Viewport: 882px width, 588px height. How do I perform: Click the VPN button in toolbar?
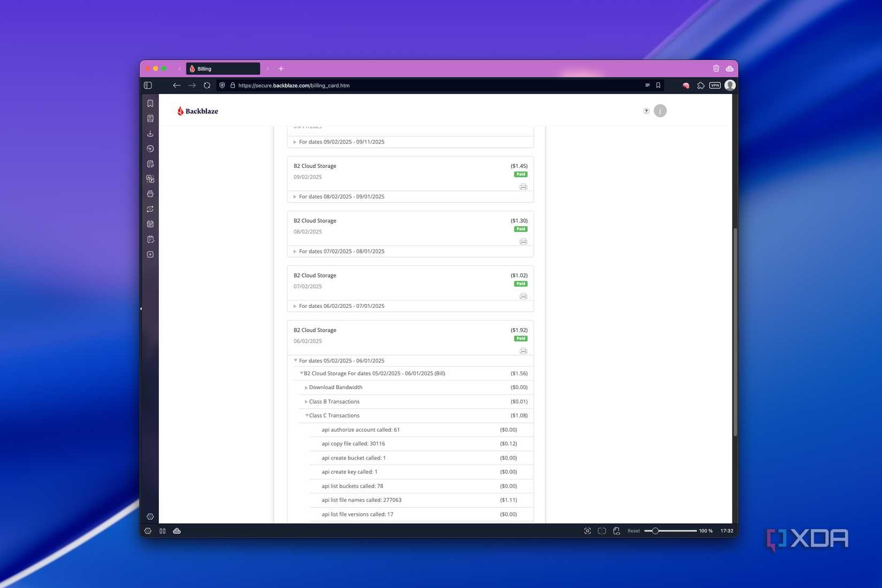click(715, 86)
